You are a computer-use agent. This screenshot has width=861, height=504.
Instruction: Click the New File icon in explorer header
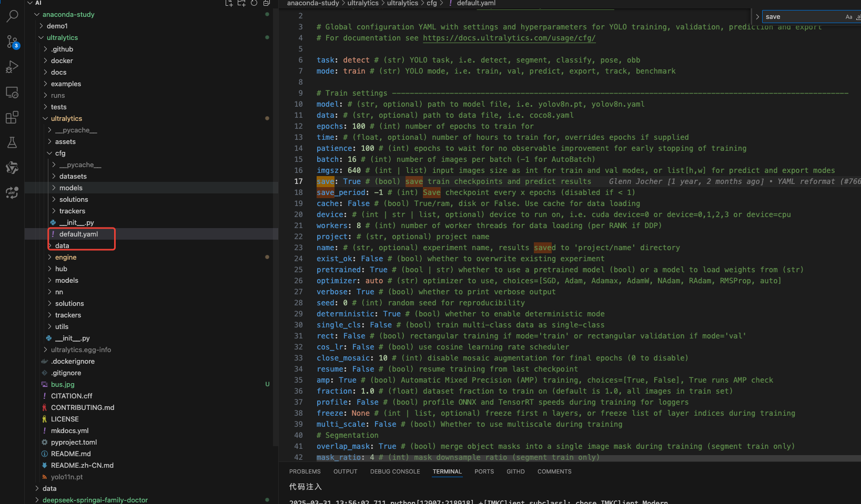[229, 3]
